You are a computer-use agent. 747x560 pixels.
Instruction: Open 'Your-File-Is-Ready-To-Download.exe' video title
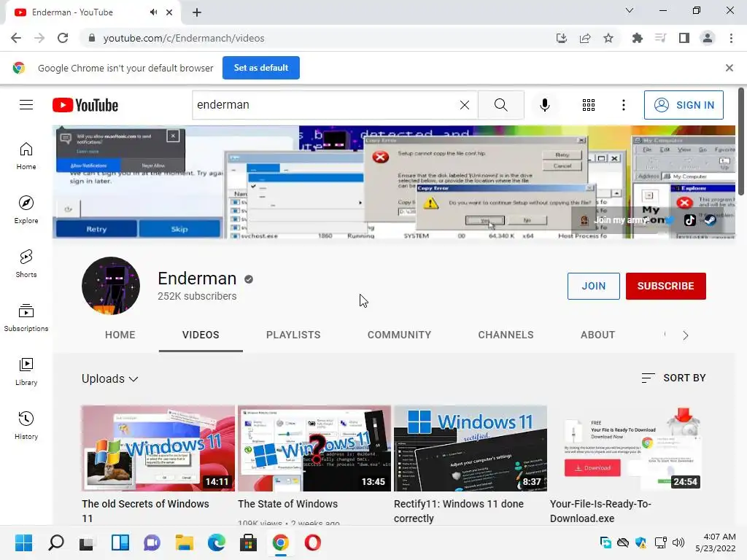(601, 511)
